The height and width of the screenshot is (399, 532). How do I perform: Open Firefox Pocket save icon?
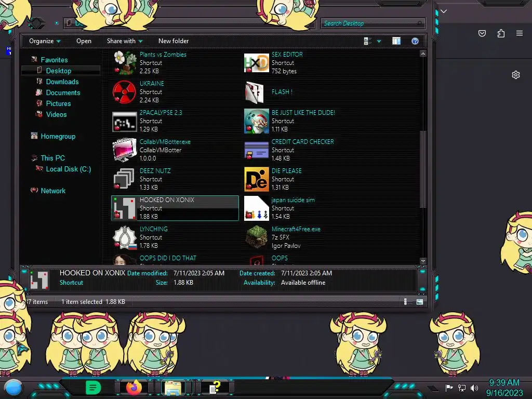point(482,33)
